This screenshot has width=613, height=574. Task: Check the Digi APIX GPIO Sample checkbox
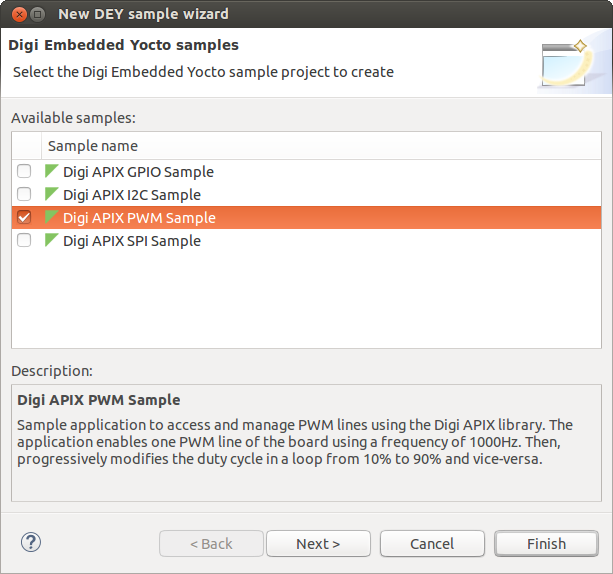tap(24, 171)
